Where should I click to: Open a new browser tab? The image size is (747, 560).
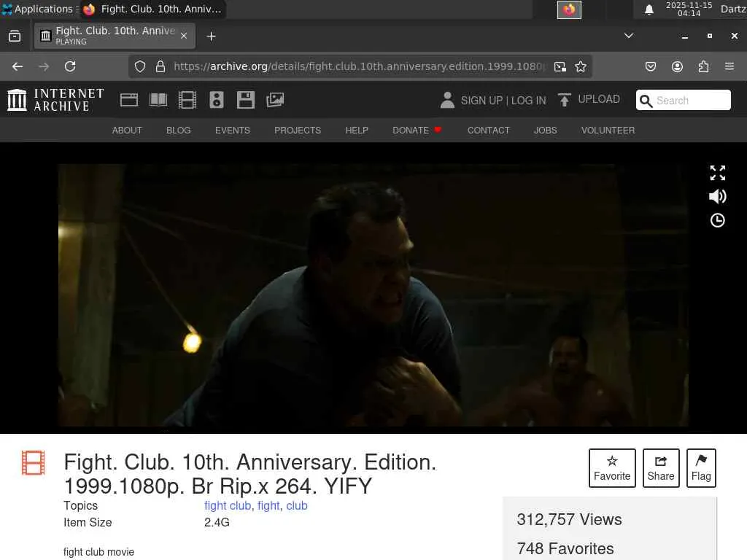211,36
